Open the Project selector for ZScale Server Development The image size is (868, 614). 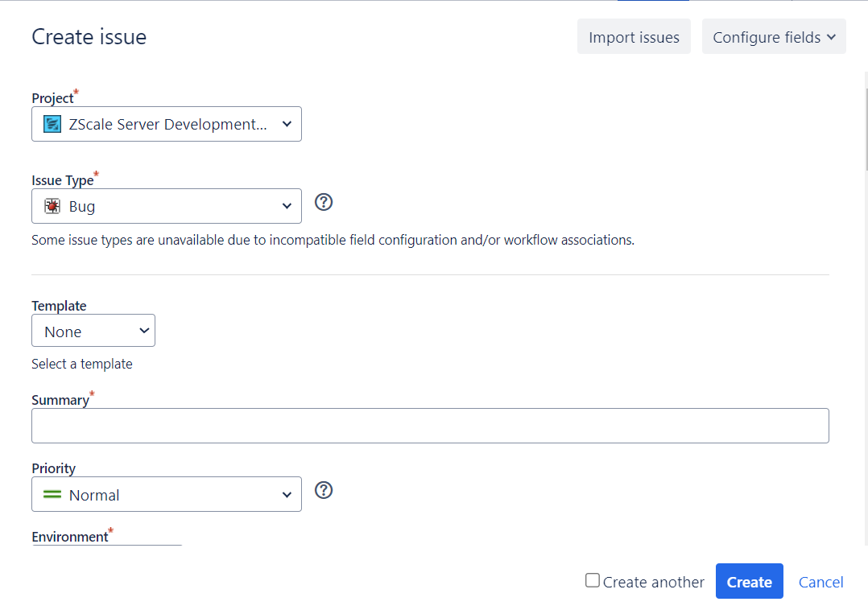pyautogui.click(x=166, y=124)
